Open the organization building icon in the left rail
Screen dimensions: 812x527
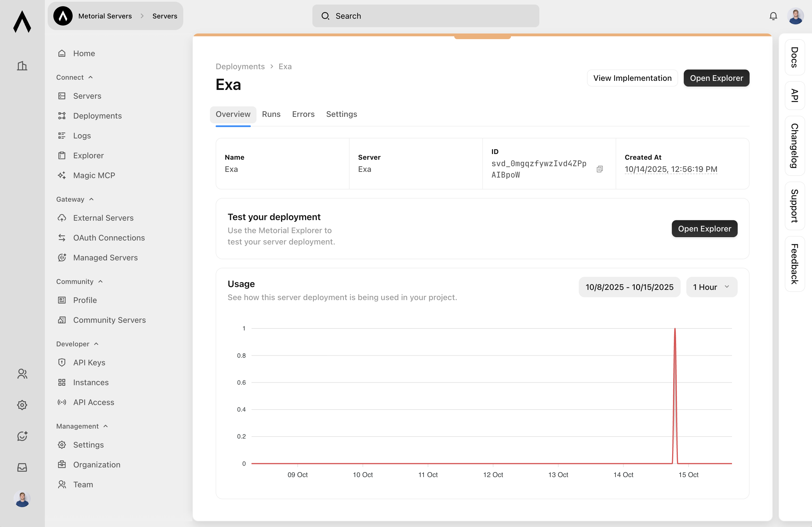(22, 66)
